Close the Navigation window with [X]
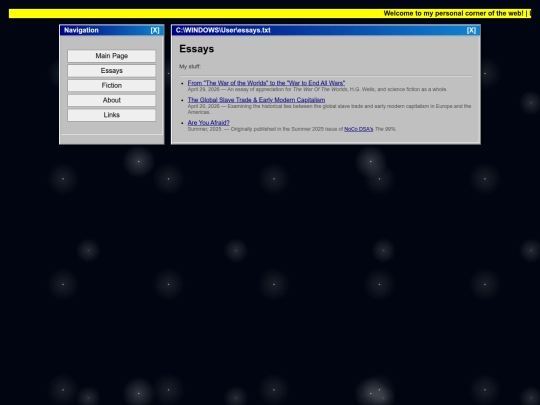This screenshot has width=540, height=405. pos(155,30)
